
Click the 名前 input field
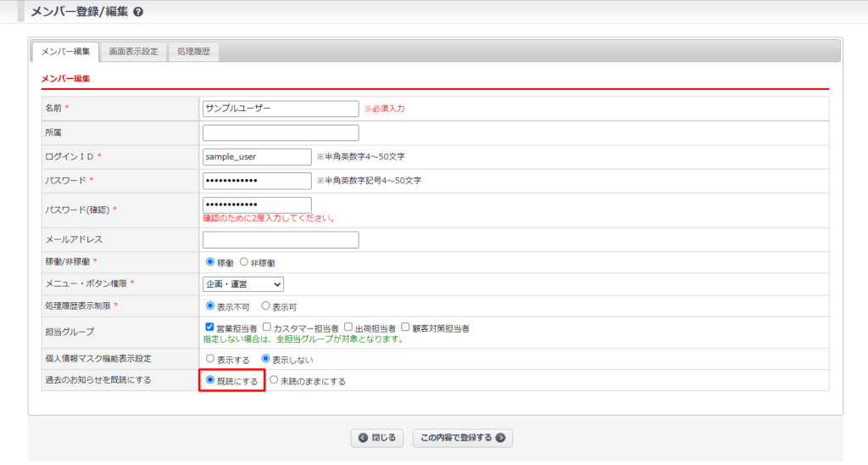click(x=281, y=109)
